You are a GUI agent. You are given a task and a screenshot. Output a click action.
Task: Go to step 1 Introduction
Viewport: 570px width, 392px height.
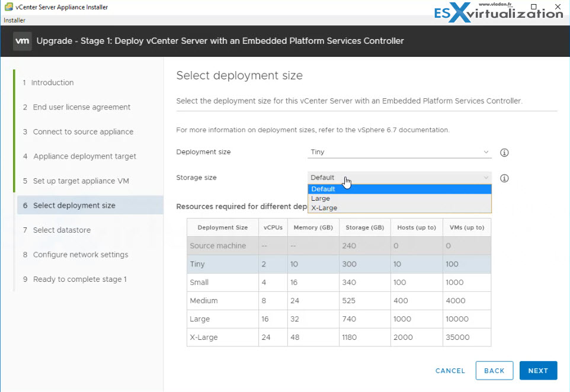tap(48, 82)
